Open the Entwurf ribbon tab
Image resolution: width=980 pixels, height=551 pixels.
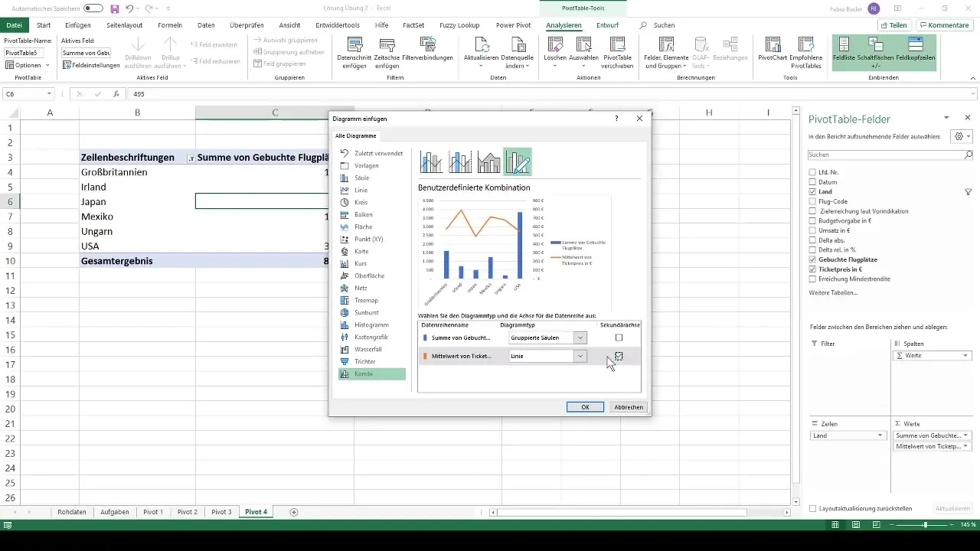[607, 25]
